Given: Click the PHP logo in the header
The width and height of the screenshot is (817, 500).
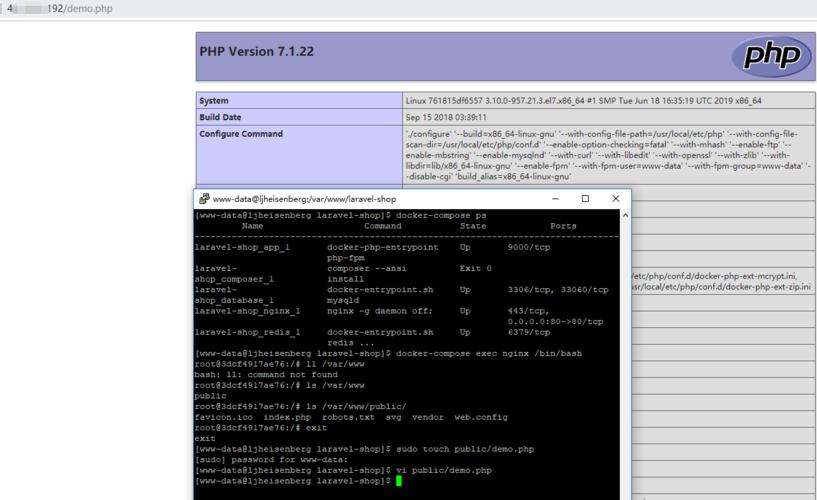Looking at the screenshot, I should point(772,56).
